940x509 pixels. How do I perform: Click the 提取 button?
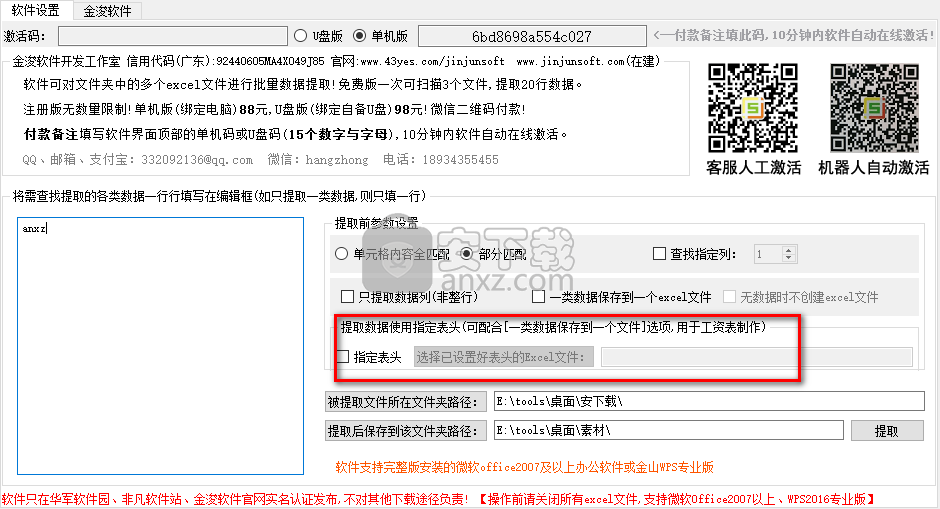[887, 430]
